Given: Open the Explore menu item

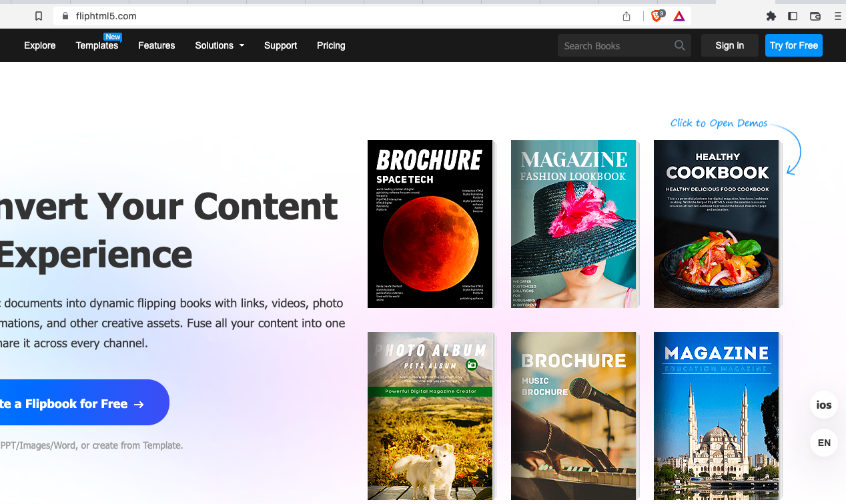Looking at the screenshot, I should 40,45.
